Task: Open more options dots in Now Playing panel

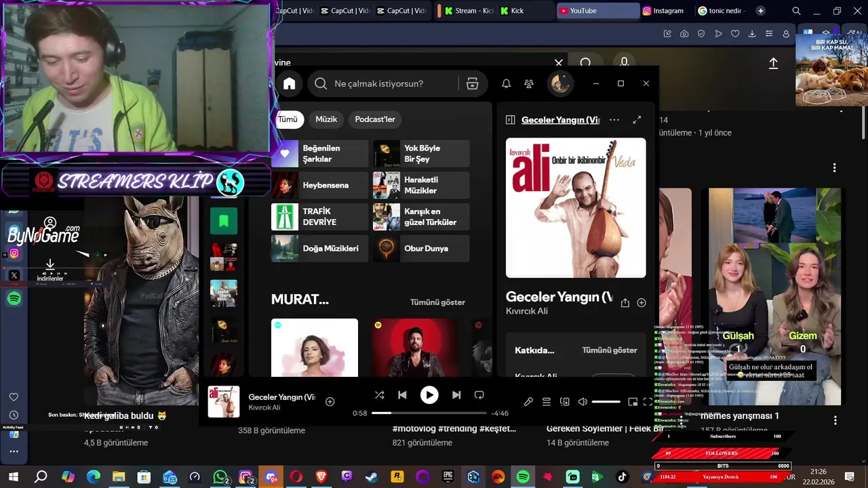Action: point(614,120)
